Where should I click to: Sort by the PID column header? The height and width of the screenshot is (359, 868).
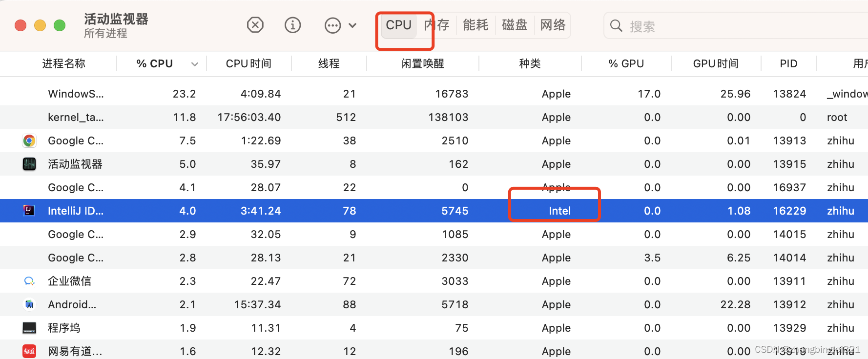pos(788,64)
